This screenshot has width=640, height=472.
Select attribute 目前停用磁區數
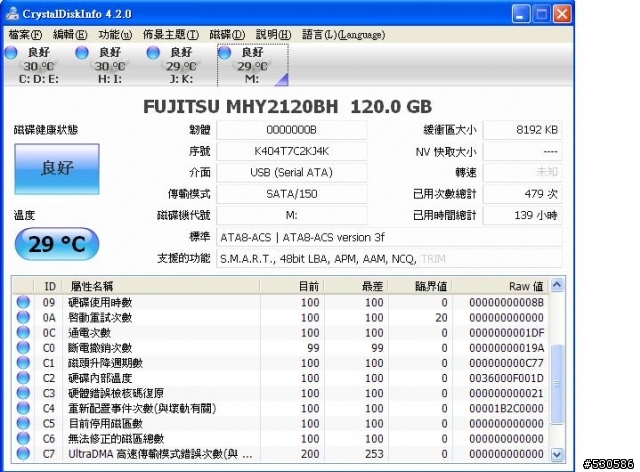105,423
